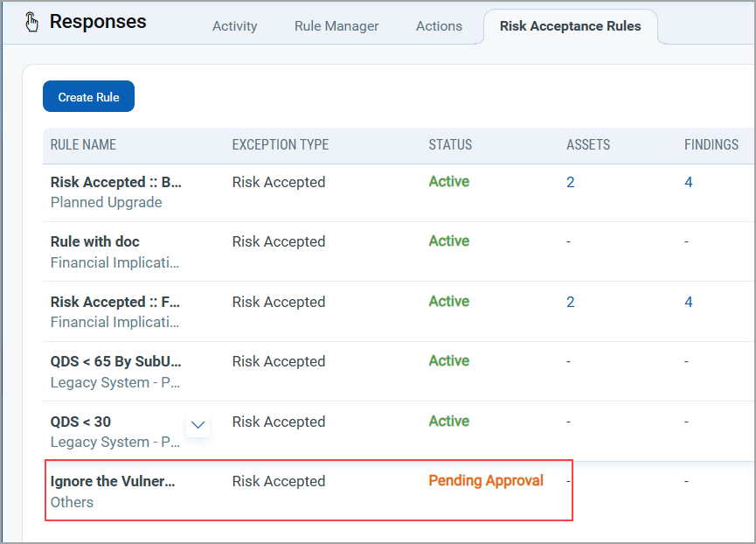Expand the chevron beside QDS < 30 rule

(198, 425)
